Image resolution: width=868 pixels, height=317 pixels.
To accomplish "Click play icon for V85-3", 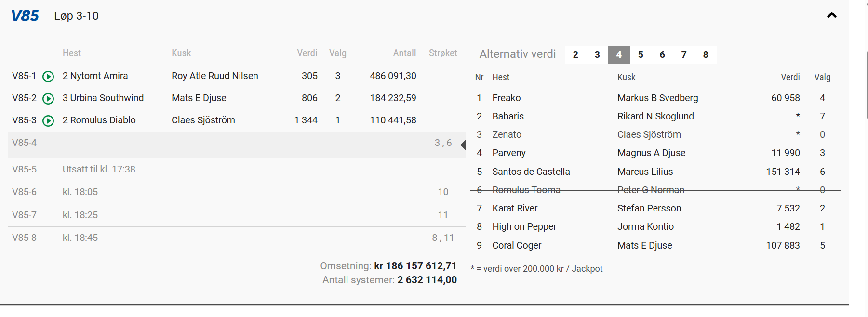I will [x=48, y=121].
